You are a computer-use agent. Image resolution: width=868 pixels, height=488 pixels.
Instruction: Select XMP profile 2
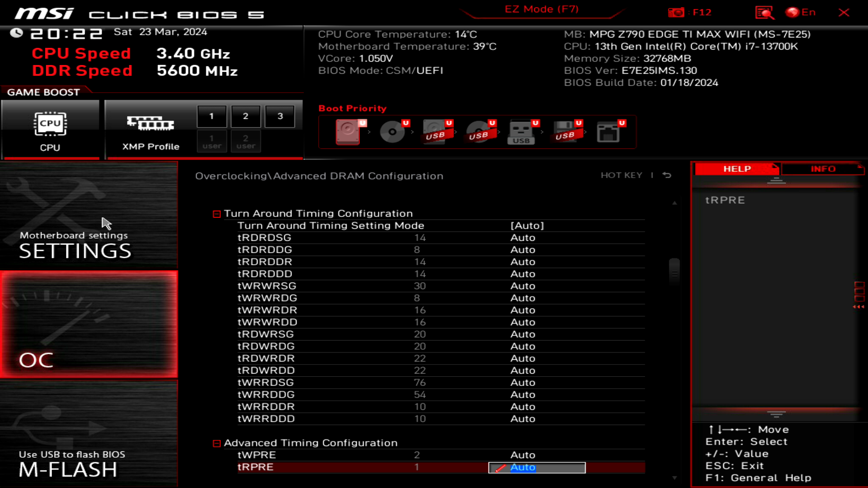(x=245, y=116)
